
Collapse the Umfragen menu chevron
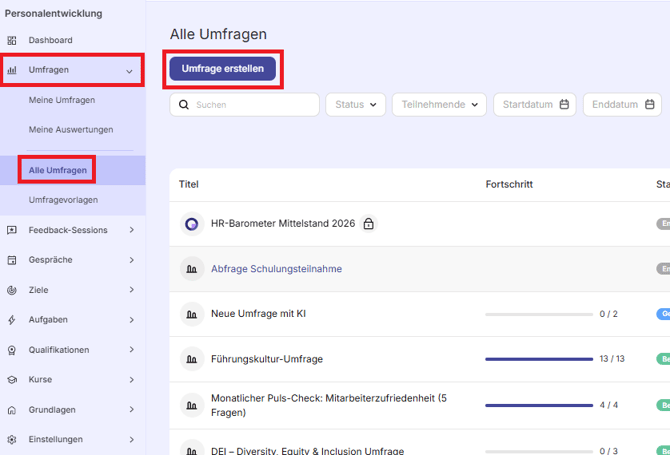tap(129, 71)
